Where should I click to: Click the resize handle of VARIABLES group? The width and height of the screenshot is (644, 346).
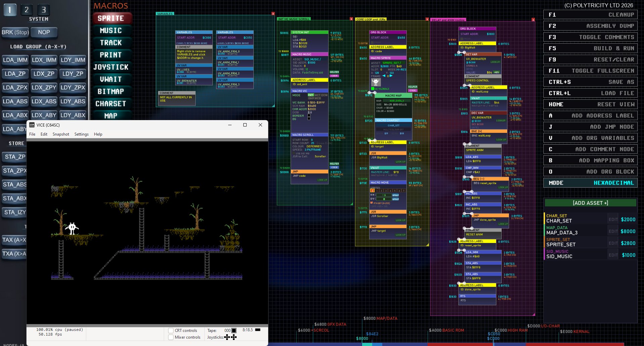[274, 106]
